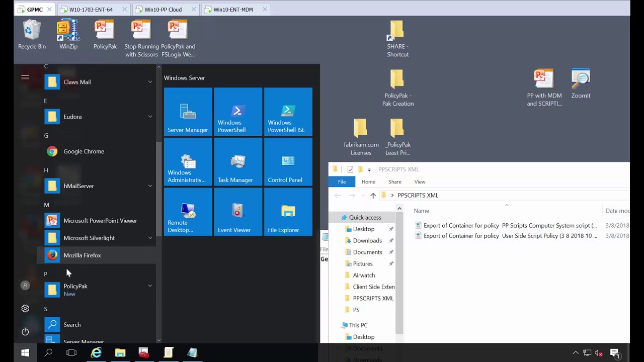The height and width of the screenshot is (362, 644).
Task: Switch to the Home ribbon tab
Action: click(368, 182)
